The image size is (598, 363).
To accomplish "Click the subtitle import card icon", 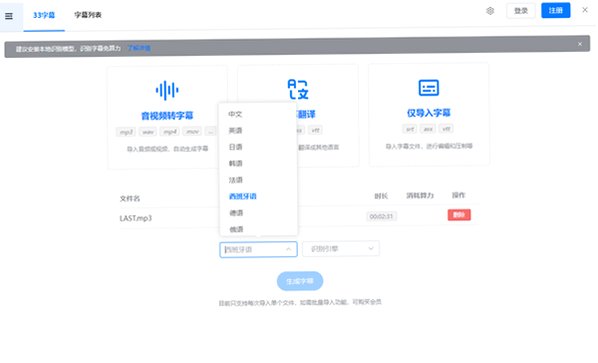I will point(429,88).
